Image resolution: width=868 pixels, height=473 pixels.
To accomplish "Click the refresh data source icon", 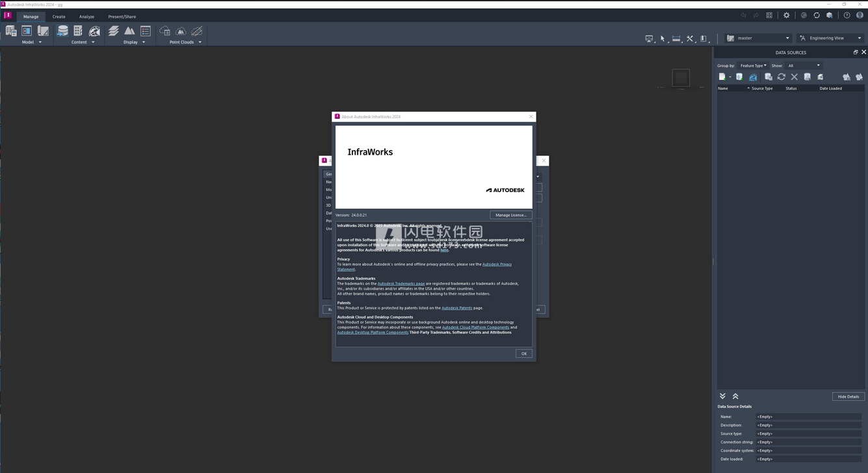I will point(782,77).
